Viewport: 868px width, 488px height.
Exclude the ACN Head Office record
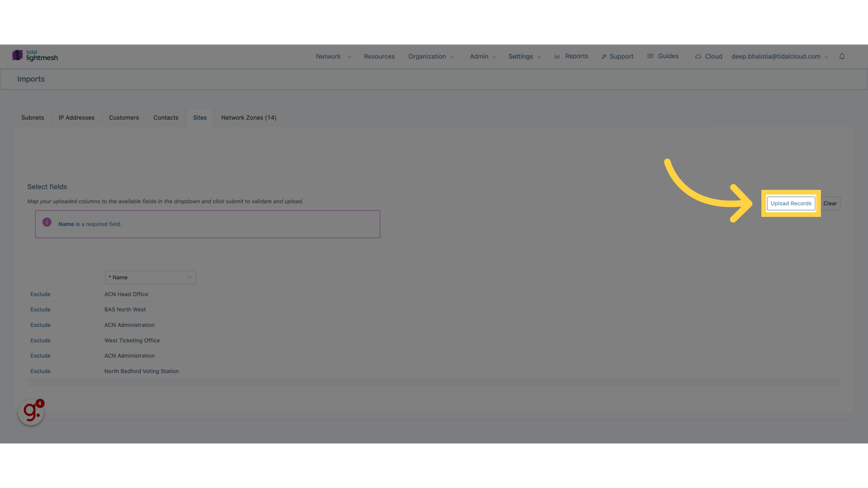coord(41,294)
